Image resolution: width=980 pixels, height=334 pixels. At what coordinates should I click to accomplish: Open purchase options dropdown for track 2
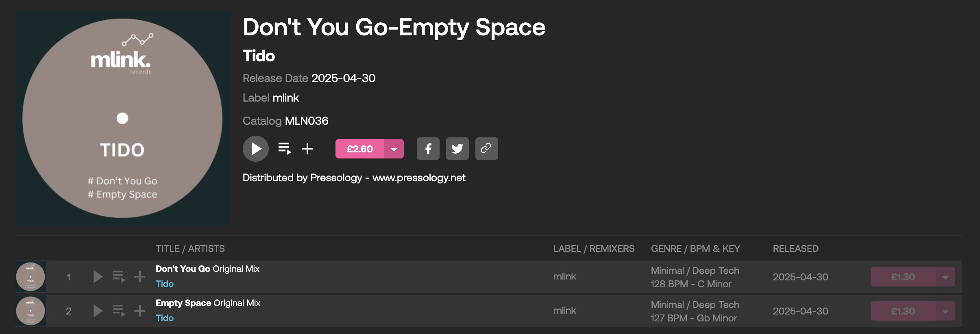(945, 311)
